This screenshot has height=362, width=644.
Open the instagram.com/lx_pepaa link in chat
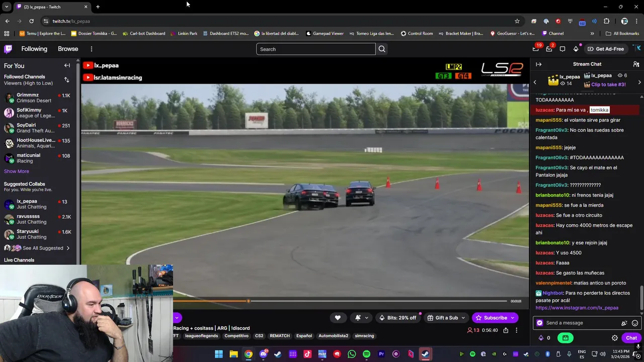(577, 308)
